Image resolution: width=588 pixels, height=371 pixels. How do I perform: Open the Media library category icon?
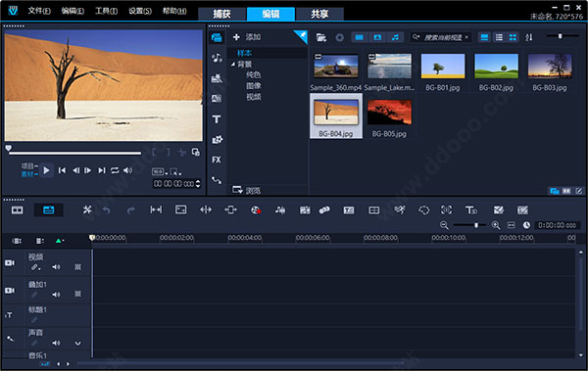coord(217,38)
